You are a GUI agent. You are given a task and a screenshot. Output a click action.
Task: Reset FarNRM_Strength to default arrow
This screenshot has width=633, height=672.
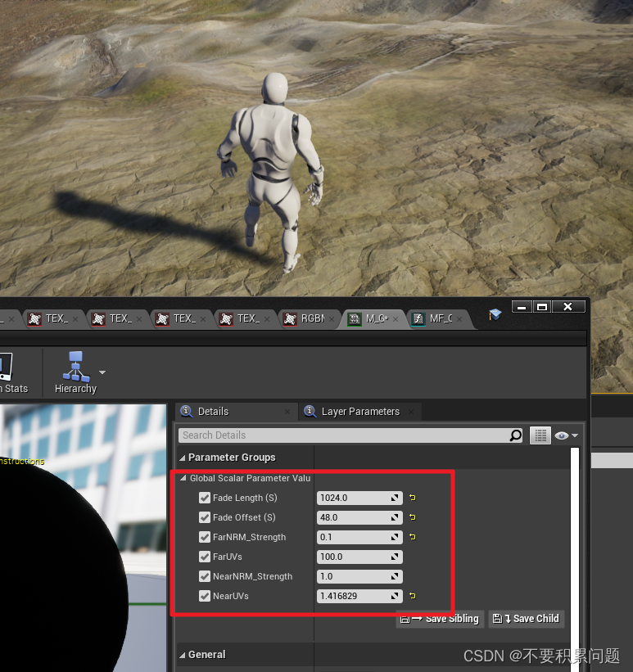(413, 537)
